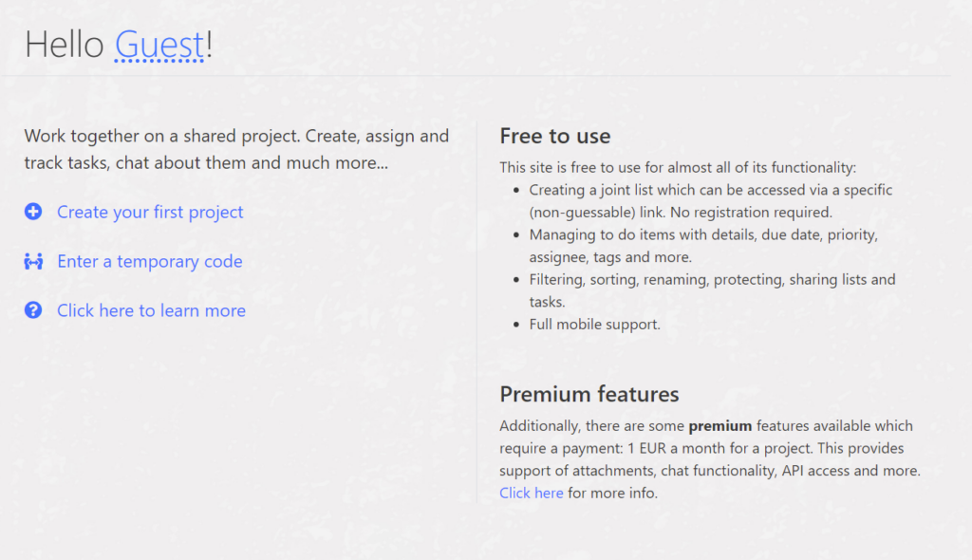Click the "Hello" greeting text
The width and height of the screenshot is (972, 560).
point(65,45)
